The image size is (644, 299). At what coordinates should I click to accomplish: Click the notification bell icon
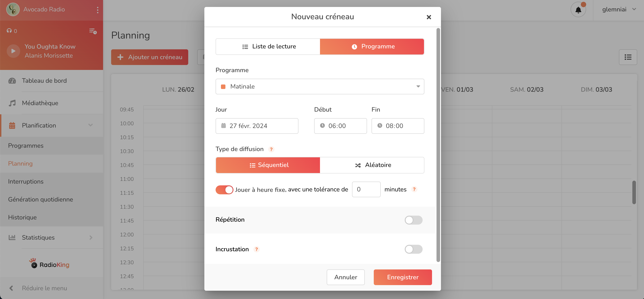tap(578, 10)
